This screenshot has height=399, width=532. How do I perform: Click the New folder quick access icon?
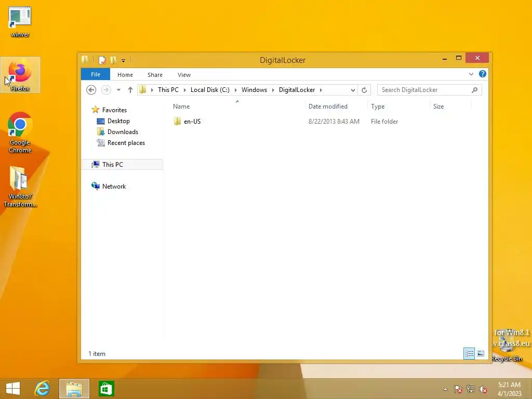(x=113, y=60)
